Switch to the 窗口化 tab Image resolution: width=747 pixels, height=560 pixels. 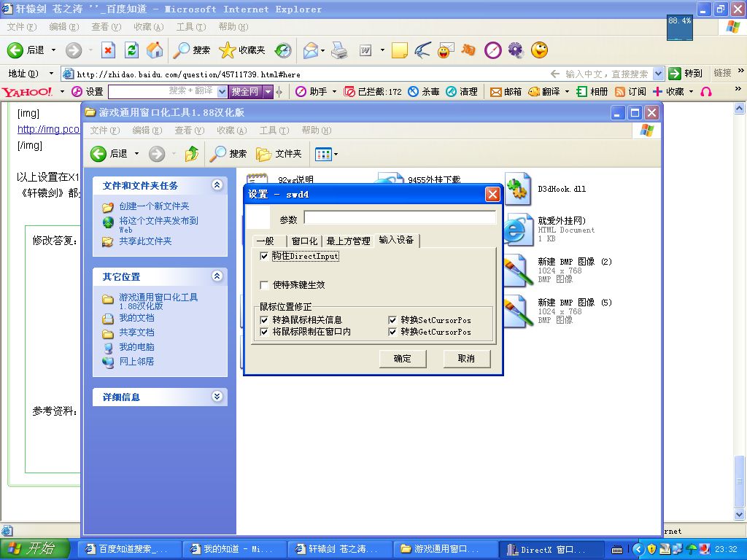pyautogui.click(x=304, y=241)
